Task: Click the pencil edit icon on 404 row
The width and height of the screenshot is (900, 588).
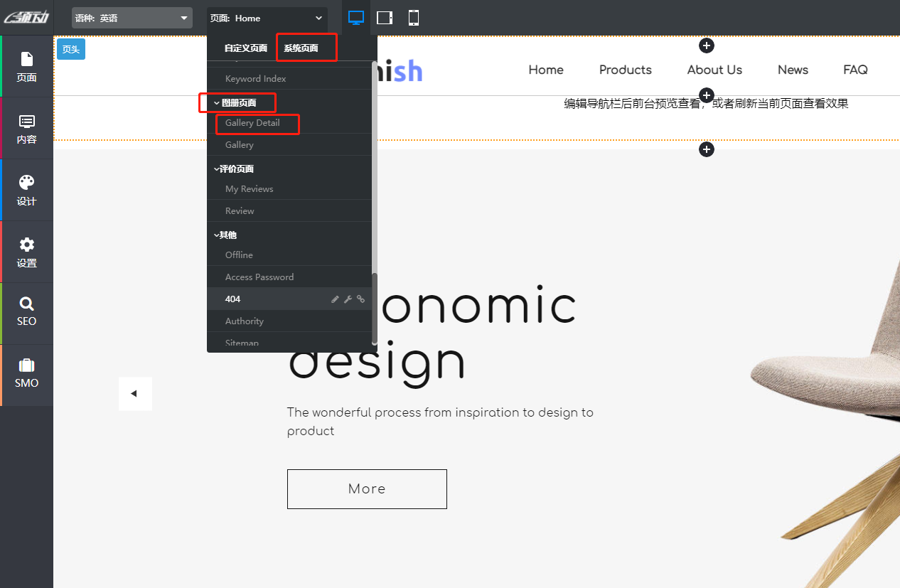Action: tap(336, 299)
